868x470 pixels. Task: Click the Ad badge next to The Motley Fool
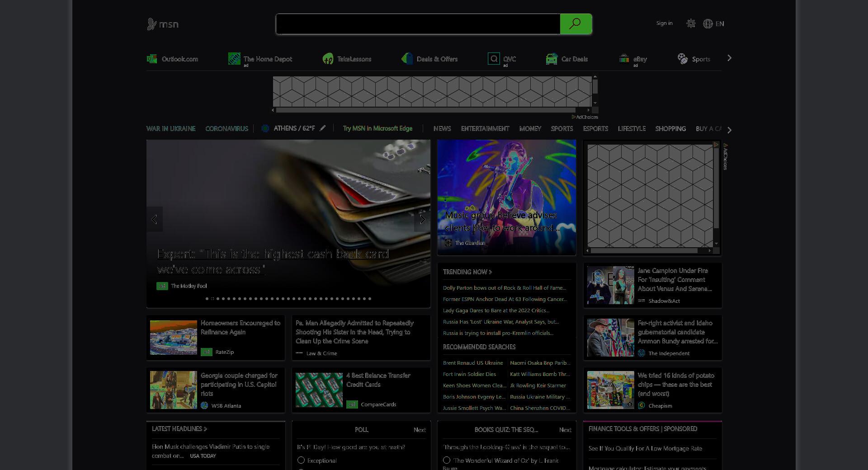(x=162, y=286)
